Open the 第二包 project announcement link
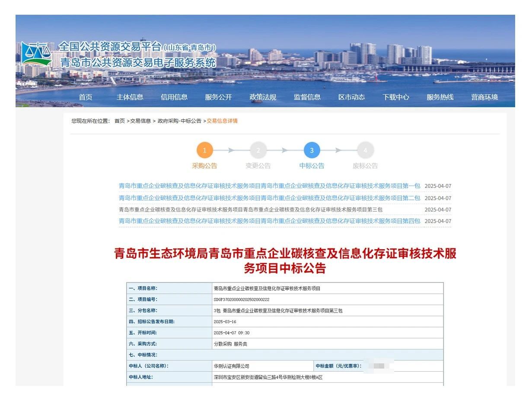 [x=270, y=198]
